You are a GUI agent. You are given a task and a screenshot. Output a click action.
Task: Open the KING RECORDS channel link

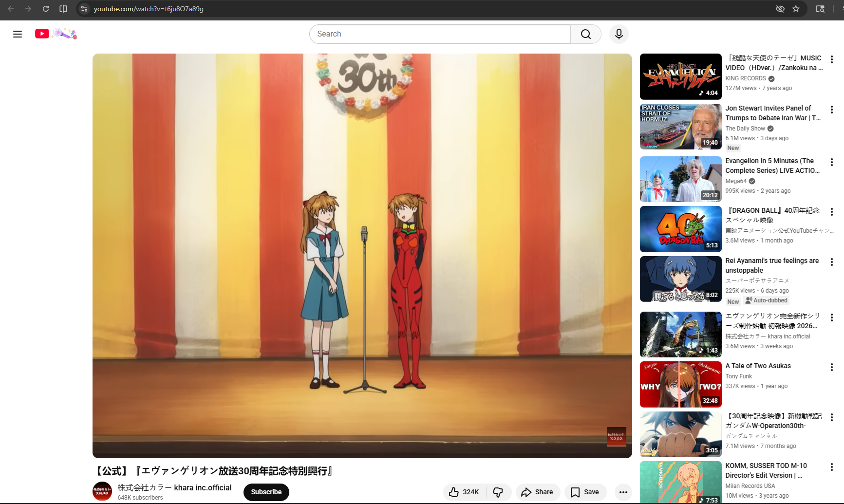coord(746,78)
